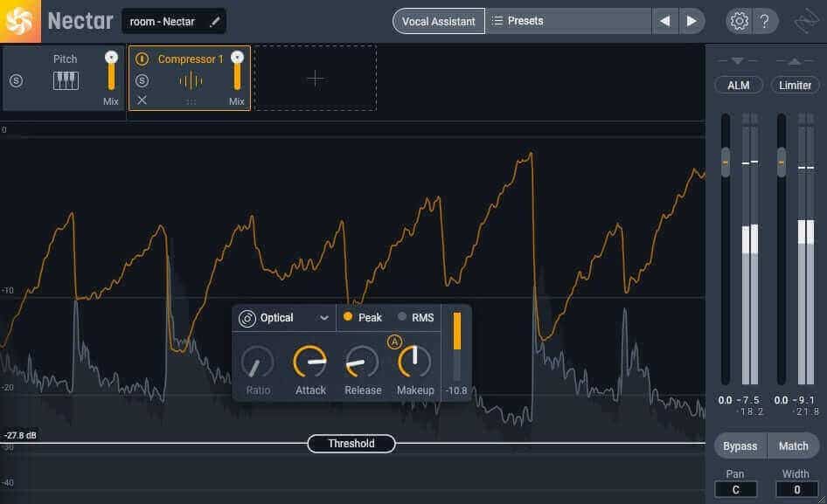Click the pencil icon to rename preset

[215, 22]
